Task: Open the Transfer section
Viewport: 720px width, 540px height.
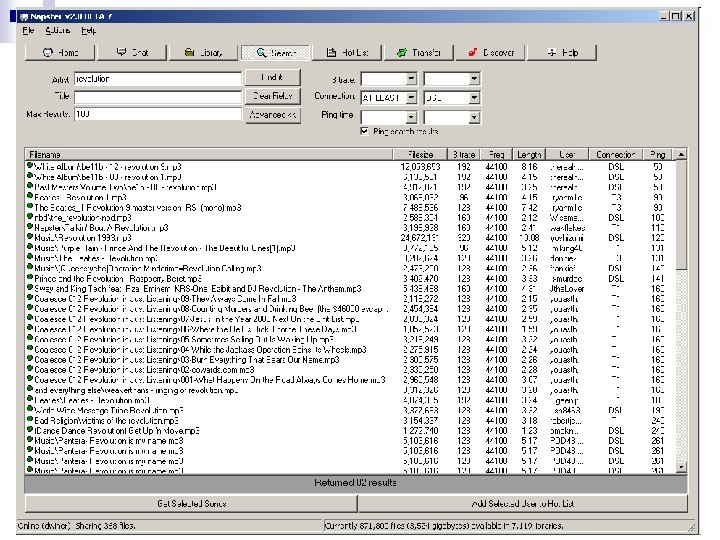Action: tap(419, 53)
